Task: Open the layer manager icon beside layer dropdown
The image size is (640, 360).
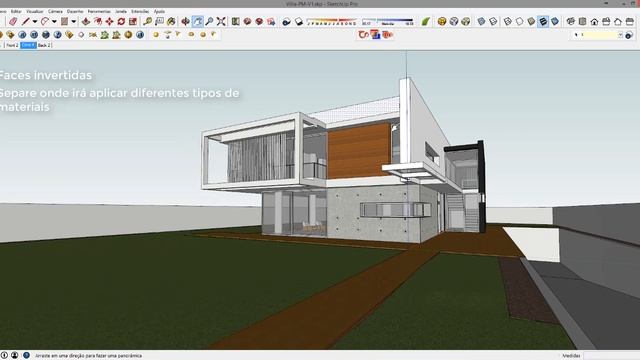Action: coord(629,35)
